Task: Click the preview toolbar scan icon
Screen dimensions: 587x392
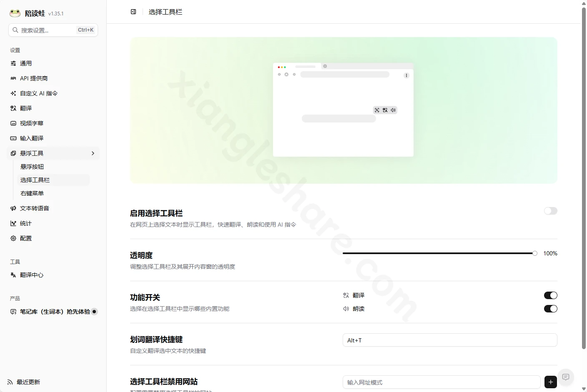Action: tap(377, 110)
